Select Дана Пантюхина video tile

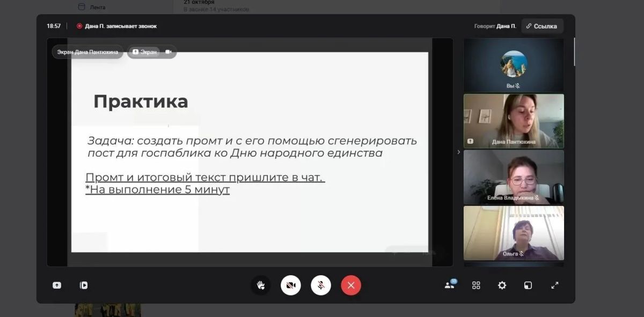[514, 121]
